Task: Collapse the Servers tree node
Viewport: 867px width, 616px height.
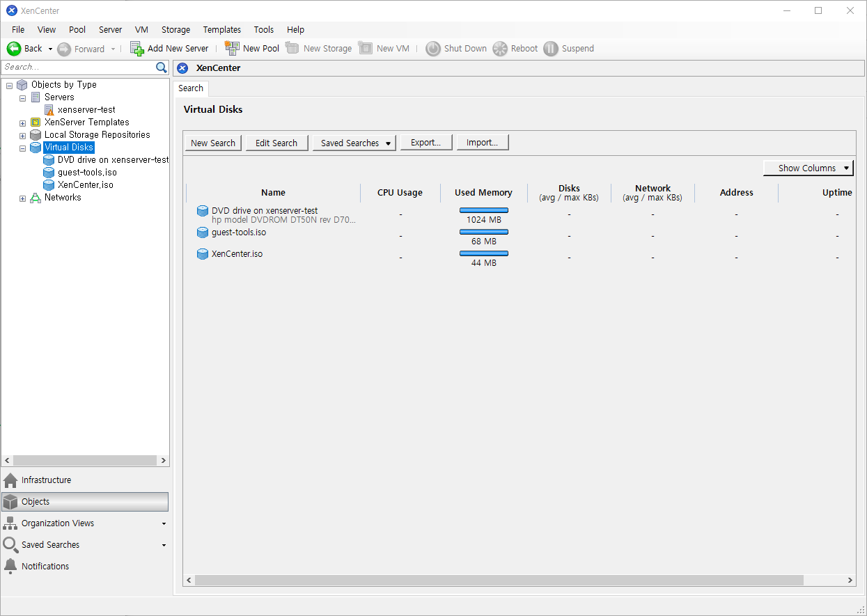Action: click(x=22, y=98)
